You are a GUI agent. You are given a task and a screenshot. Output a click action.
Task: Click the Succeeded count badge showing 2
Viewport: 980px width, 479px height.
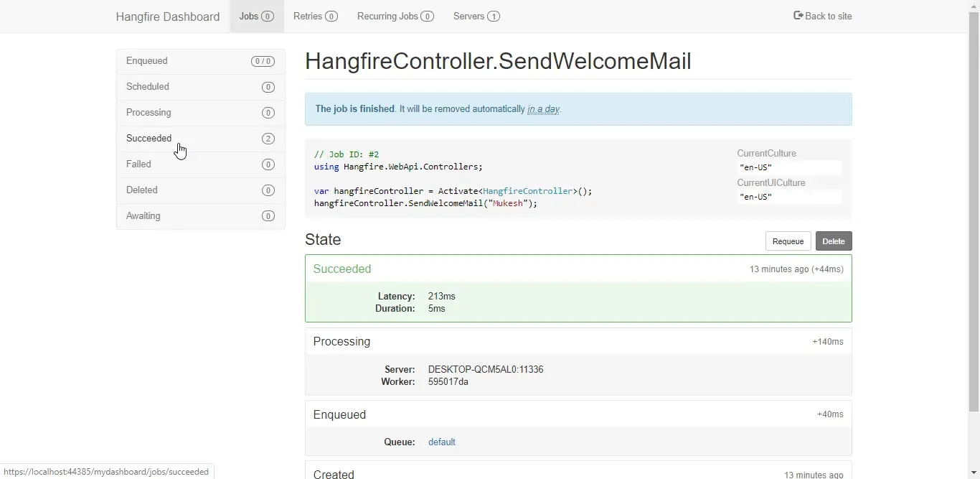(x=268, y=139)
